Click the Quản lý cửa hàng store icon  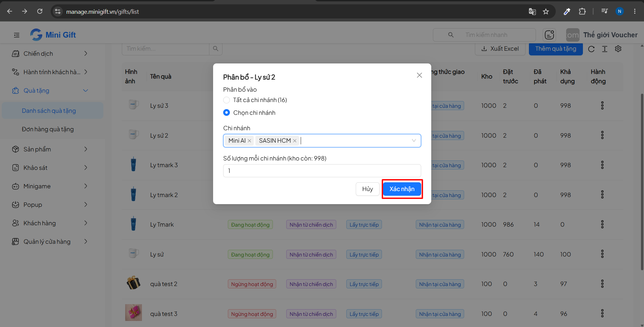tap(15, 241)
